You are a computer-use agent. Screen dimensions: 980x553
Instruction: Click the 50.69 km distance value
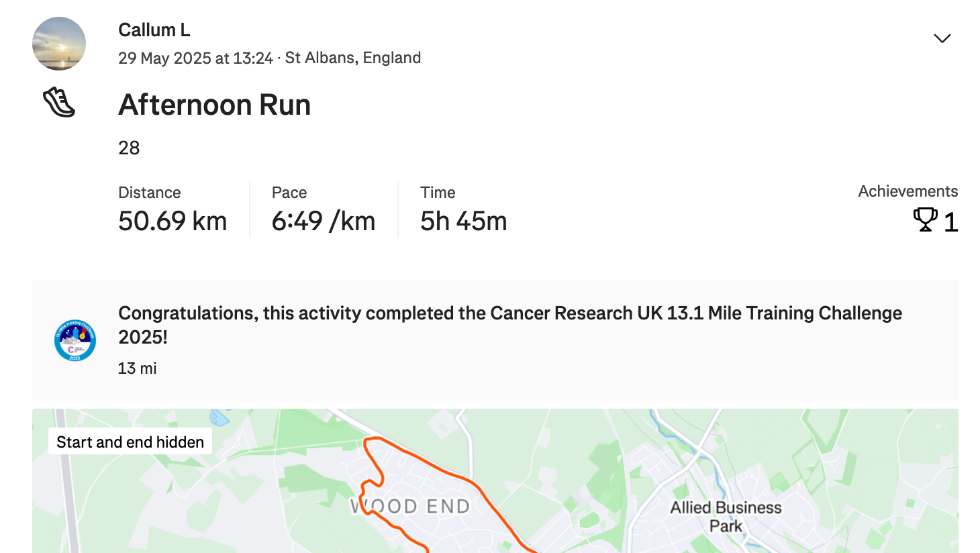[x=173, y=221]
